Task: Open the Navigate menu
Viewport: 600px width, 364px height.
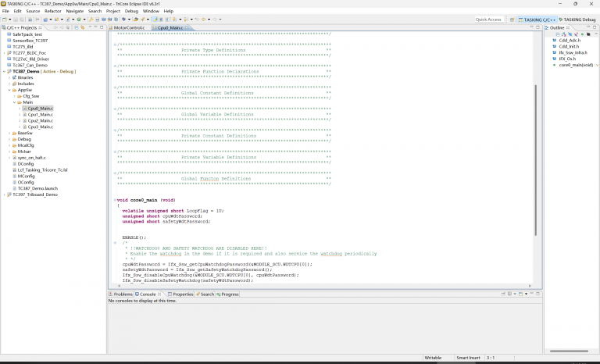Action: [75, 11]
